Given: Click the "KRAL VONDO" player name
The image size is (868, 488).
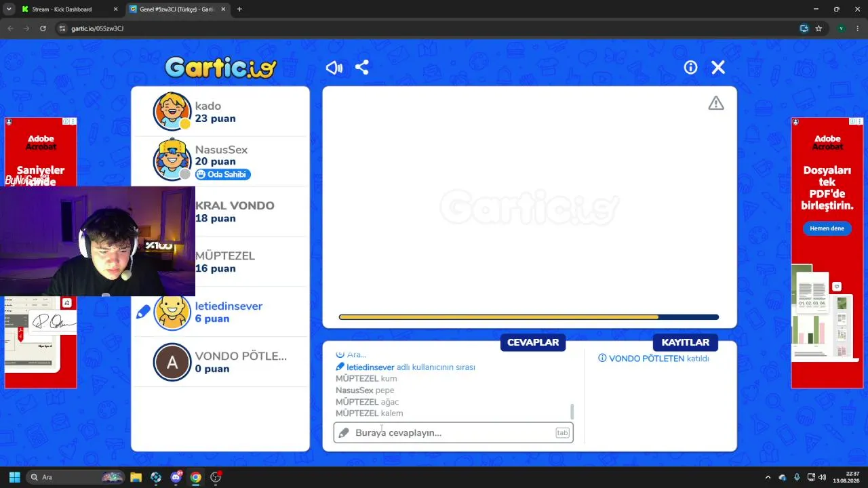Looking at the screenshot, I should point(235,205).
